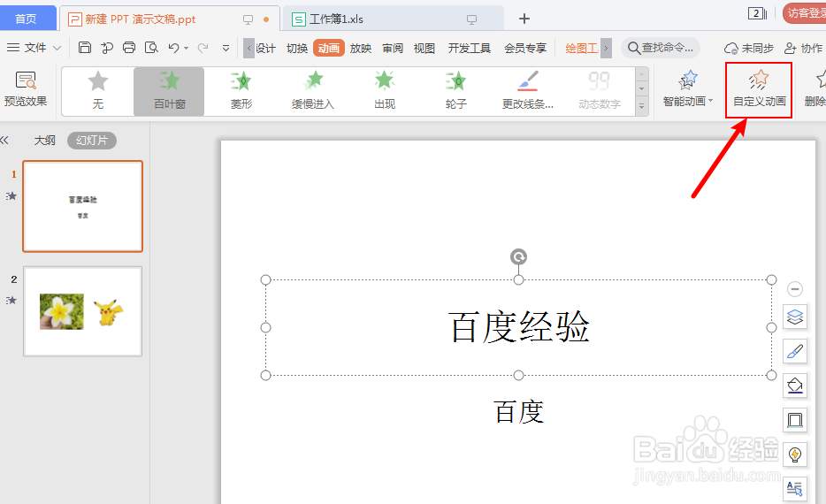Select the 更改线条 animation effect

(528, 90)
